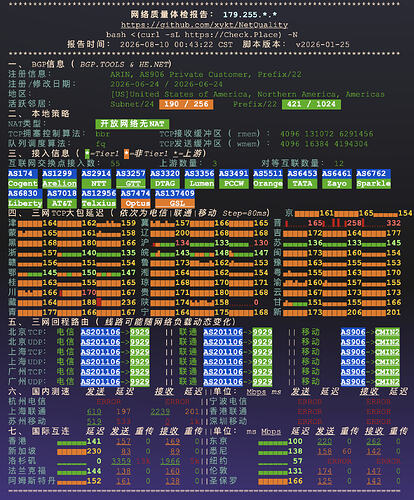Select 圣保罗 latency value 166
This screenshot has width=414, height=500.
(x=295, y=481)
